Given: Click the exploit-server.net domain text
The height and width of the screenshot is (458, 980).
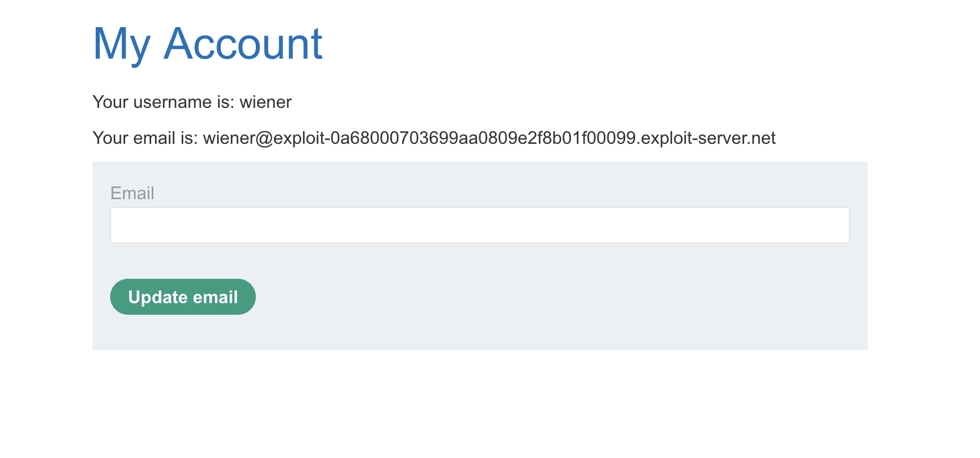Looking at the screenshot, I should [708, 138].
